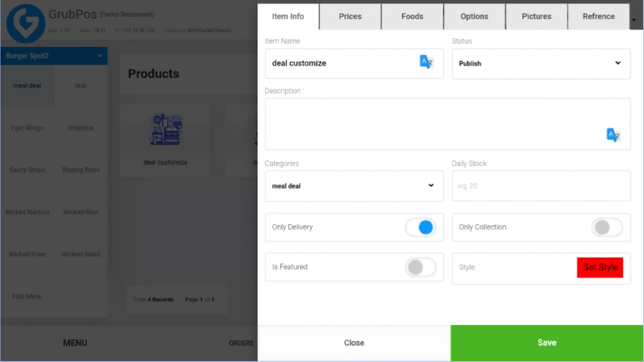The width and height of the screenshot is (644, 362).
Task: Click the Daily Stock input field
Action: 541,186
